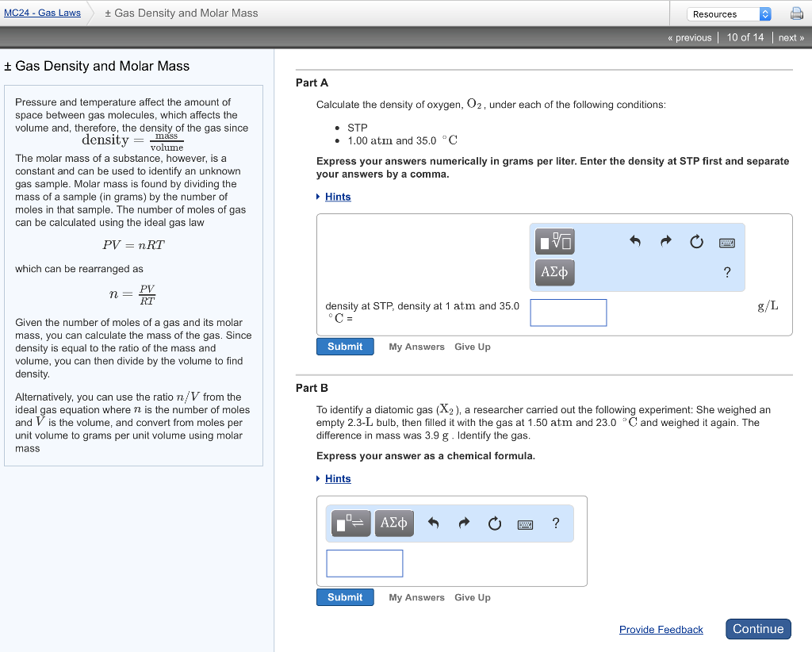Open equation editor help in Part A
This screenshot has height=652, width=812.
(x=727, y=272)
